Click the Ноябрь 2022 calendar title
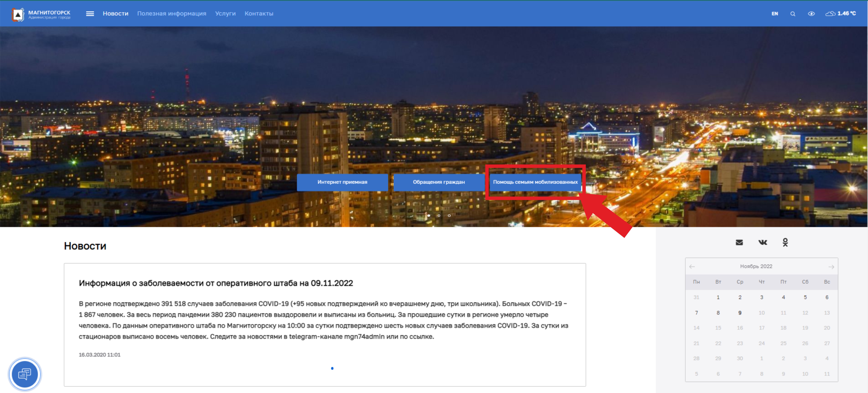 [756, 266]
